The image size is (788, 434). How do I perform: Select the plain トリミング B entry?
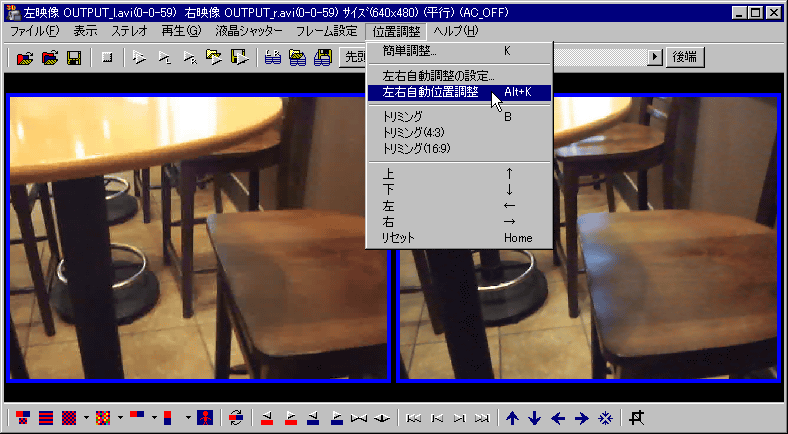459,117
